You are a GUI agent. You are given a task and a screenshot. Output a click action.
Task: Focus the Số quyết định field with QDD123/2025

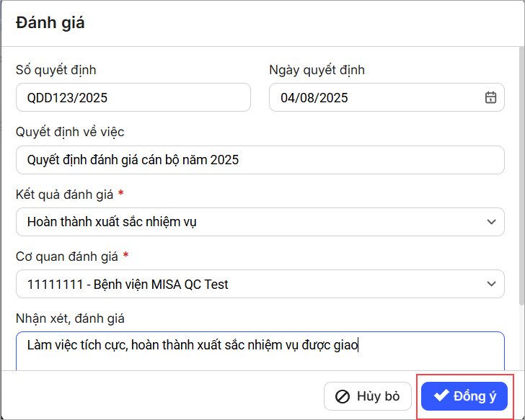(133, 97)
